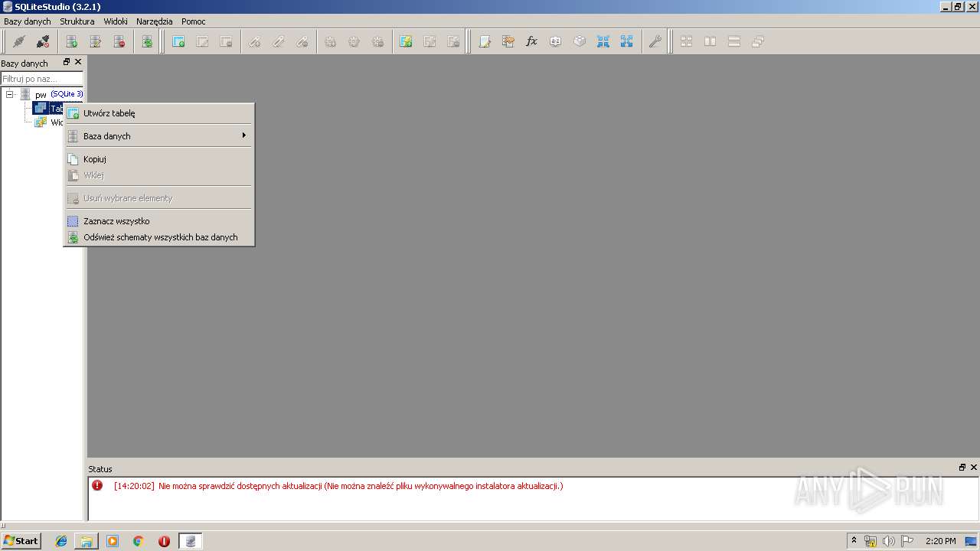The width and height of the screenshot is (980, 551).
Task: Choose Utwórz tabelę from context menu
Action: [x=158, y=113]
